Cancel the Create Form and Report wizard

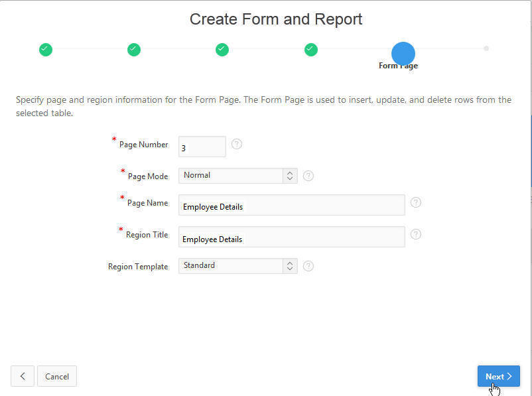[57, 376]
